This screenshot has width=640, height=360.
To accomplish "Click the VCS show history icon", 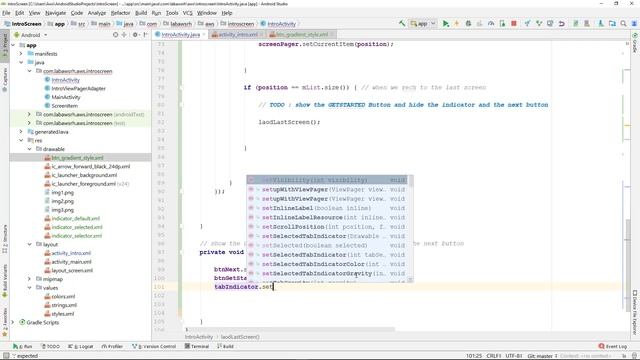I will 550,24.
